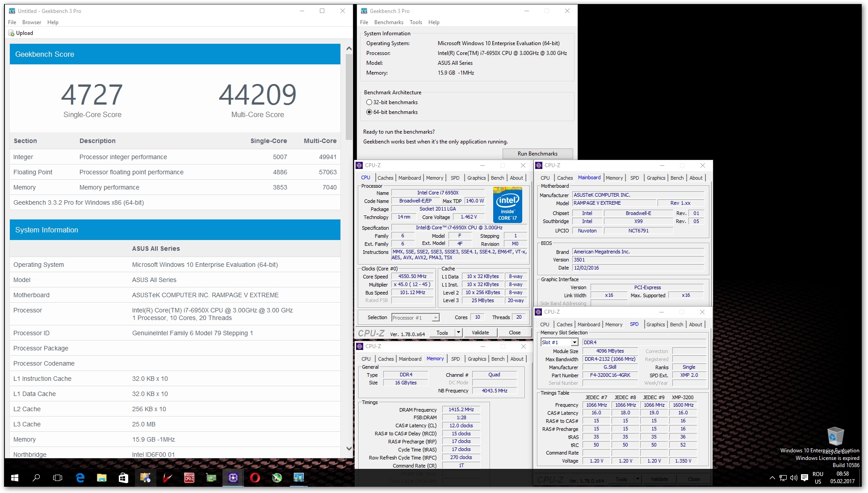The image size is (868, 493).
Task: Click the Multi-Core score 44209
Action: (257, 94)
